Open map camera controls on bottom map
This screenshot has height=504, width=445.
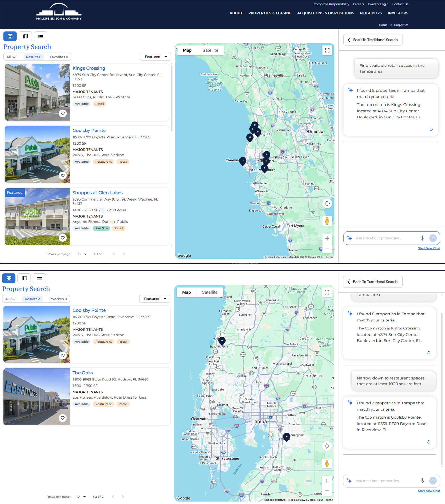327,446
